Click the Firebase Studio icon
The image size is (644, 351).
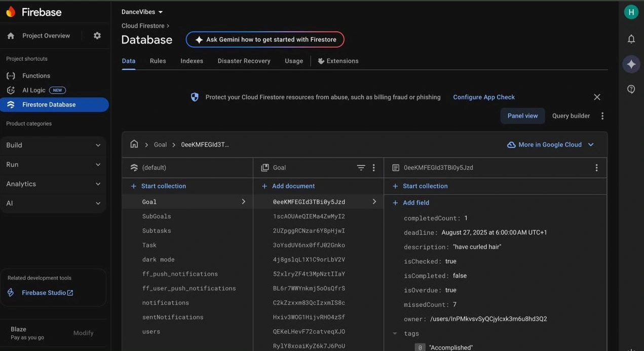[x=11, y=293]
